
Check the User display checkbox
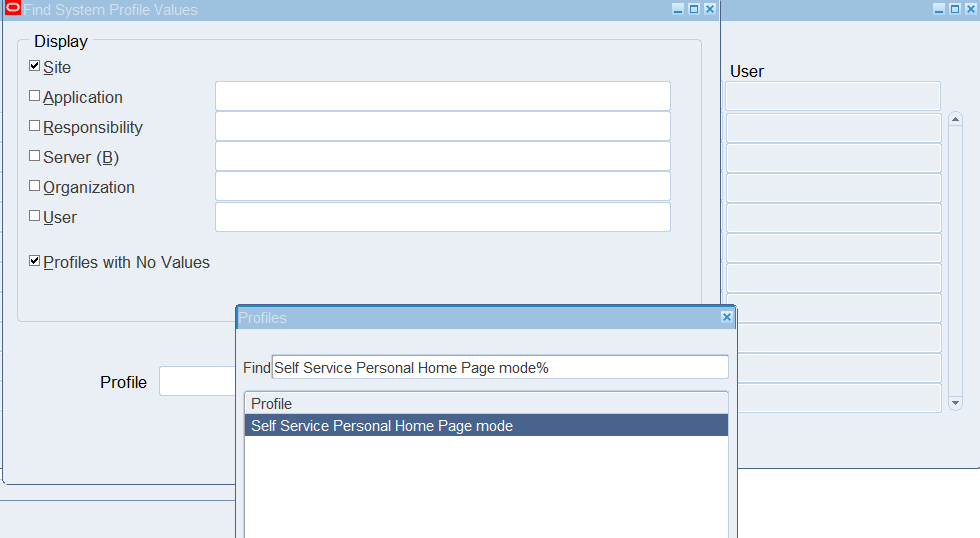pos(34,216)
